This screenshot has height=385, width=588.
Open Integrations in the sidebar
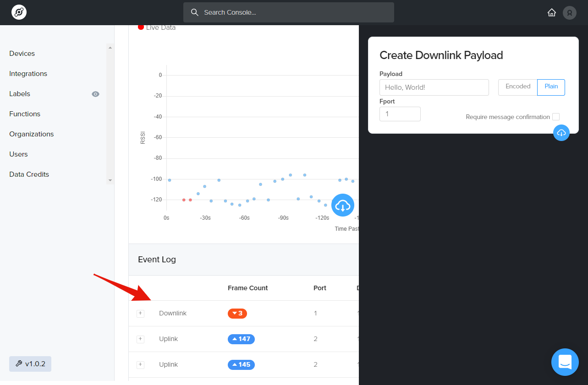tap(28, 74)
